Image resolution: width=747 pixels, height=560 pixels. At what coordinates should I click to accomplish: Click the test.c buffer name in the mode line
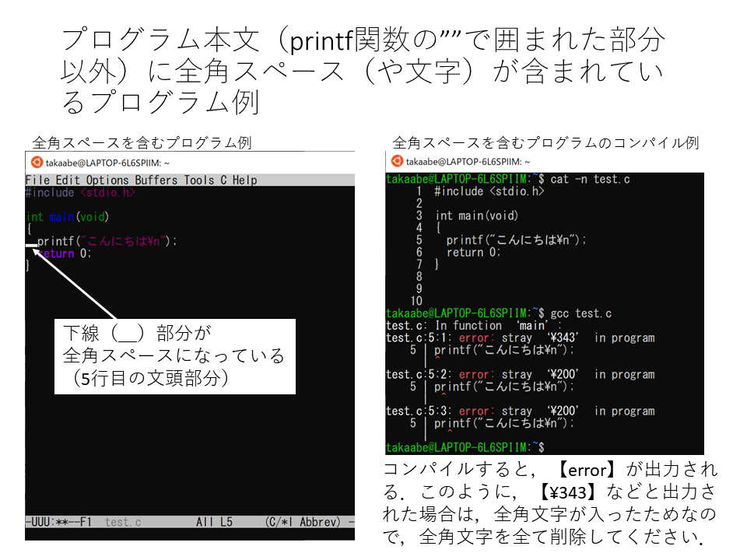[123, 522]
